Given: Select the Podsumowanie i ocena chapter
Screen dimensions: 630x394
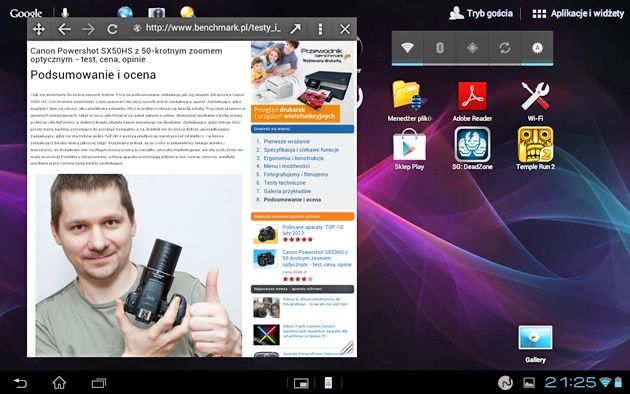Looking at the screenshot, I should pyautogui.click(x=292, y=200).
